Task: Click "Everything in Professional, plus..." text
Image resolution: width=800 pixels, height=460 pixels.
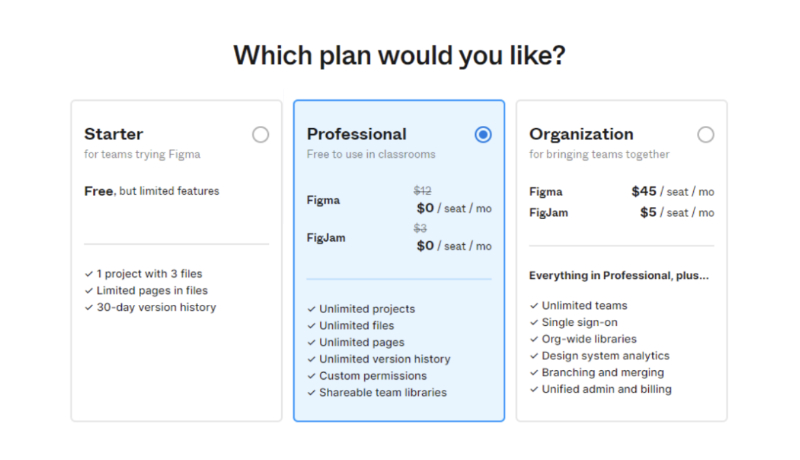Action: (x=619, y=275)
